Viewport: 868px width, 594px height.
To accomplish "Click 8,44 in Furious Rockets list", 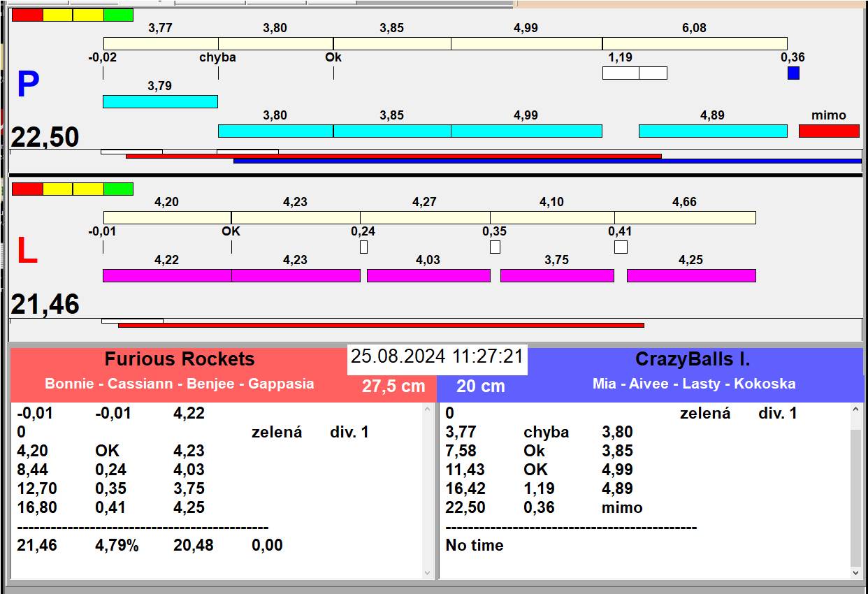I will 32,470.
